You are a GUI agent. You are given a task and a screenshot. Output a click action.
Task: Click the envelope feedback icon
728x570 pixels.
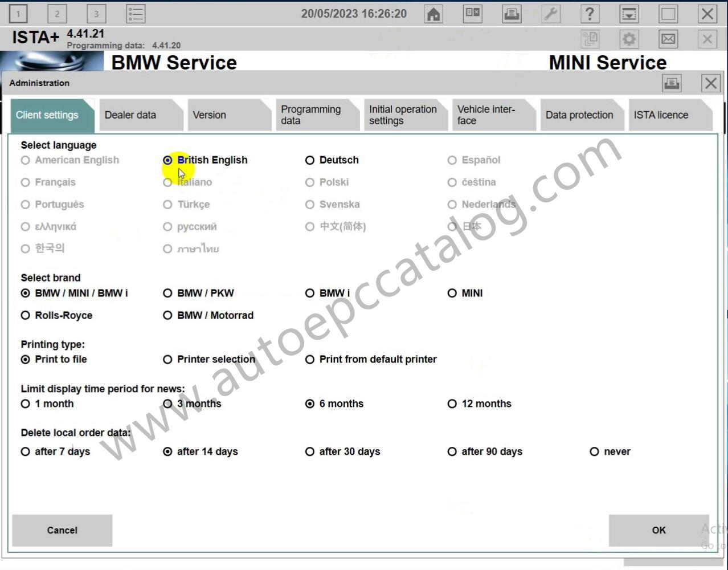[x=668, y=39]
